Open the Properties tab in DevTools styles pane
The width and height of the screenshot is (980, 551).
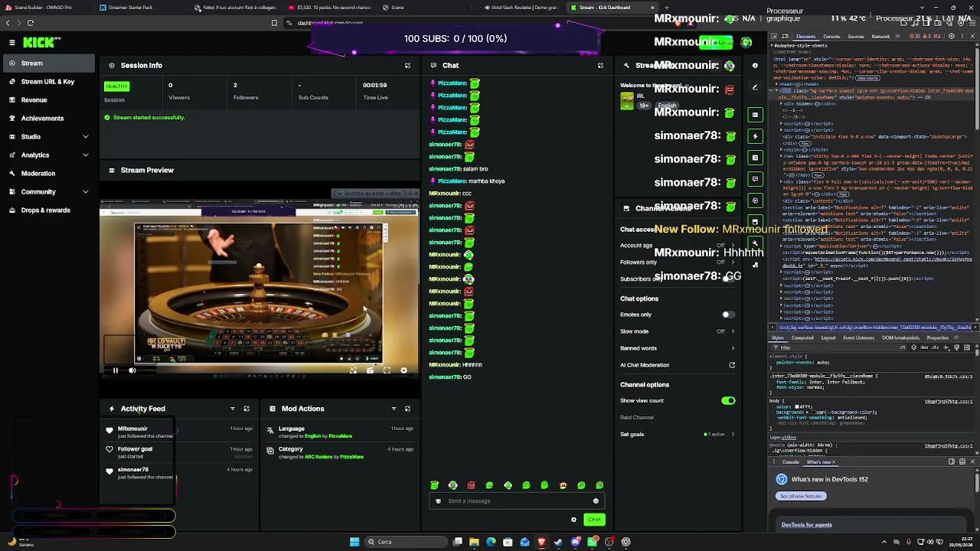point(938,338)
